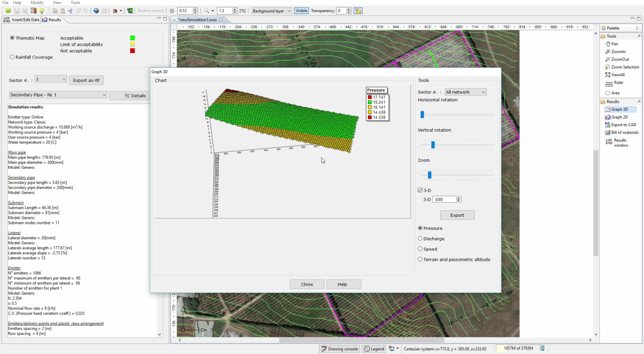
Task: Click the 3-D depth value field
Action: 444,199
